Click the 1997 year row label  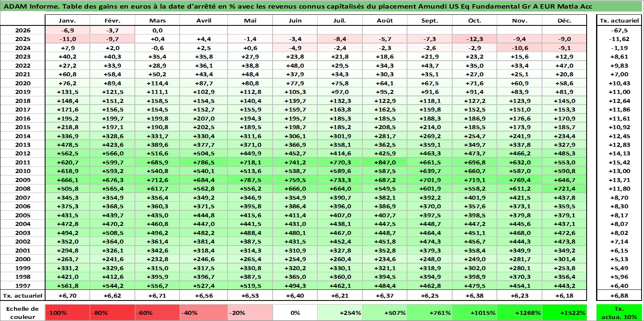tap(23, 286)
